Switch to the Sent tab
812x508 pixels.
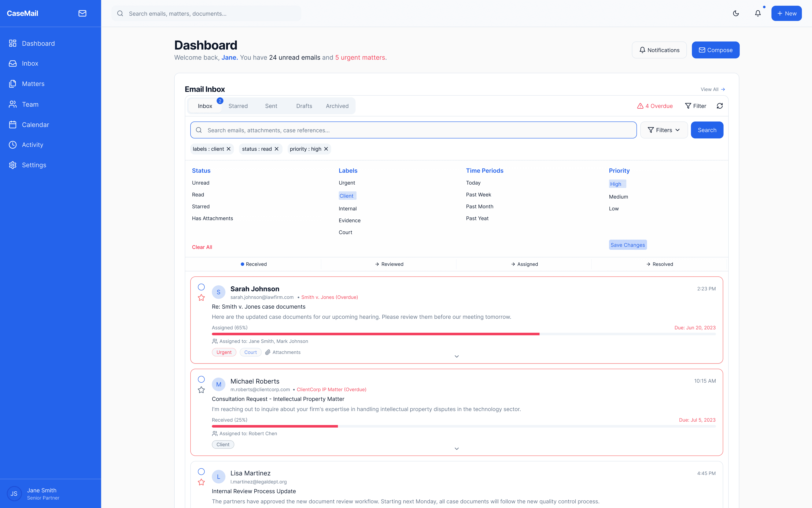[x=271, y=106]
